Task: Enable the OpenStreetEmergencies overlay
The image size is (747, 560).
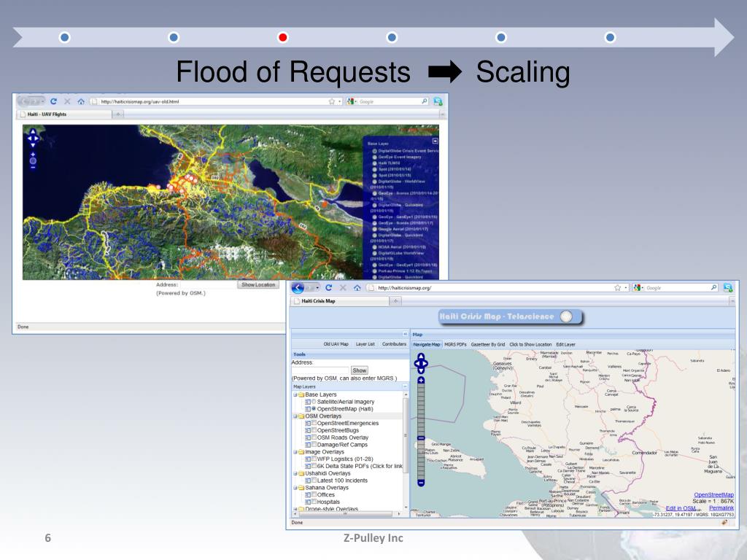Action: tap(314, 423)
